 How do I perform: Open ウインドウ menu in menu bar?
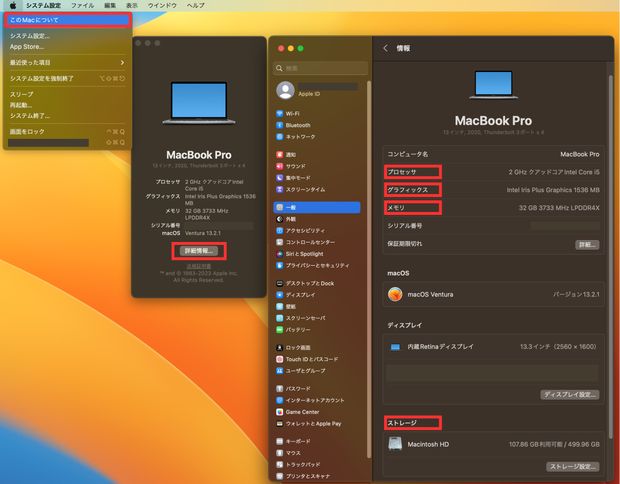click(x=162, y=5)
